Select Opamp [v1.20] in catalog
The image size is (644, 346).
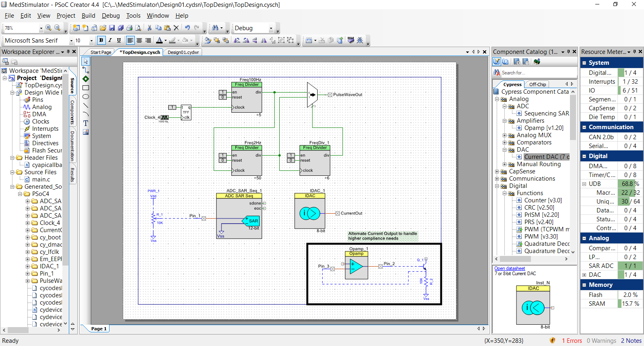(x=544, y=128)
